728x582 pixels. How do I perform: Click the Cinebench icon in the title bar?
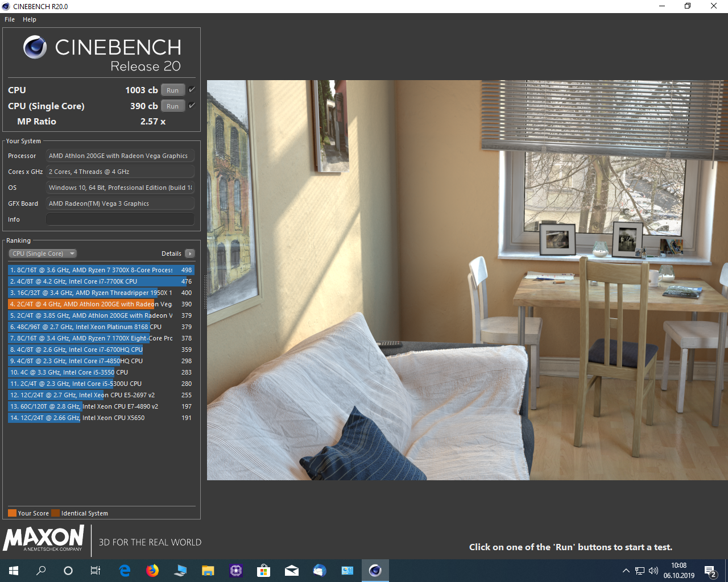point(6,6)
